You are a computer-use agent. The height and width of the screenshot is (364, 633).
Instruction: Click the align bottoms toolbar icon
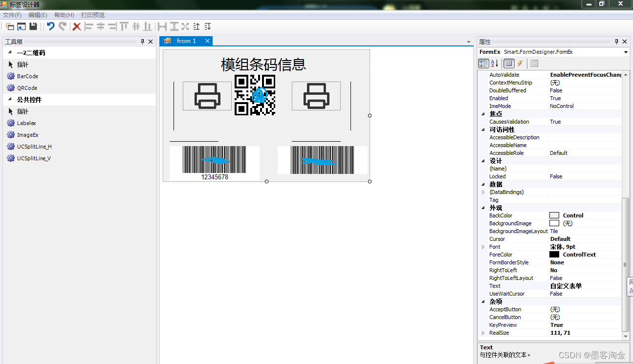coord(148,26)
